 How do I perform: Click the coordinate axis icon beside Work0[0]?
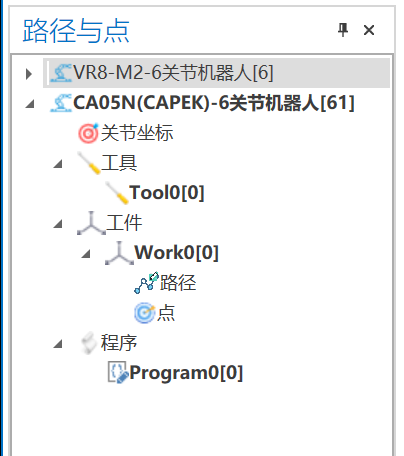(119, 253)
